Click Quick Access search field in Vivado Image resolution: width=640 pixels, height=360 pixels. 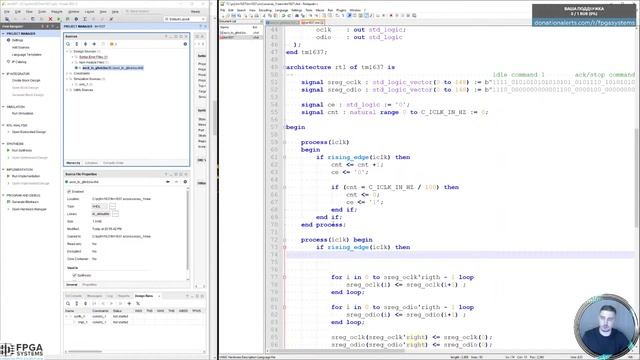[142, 11]
